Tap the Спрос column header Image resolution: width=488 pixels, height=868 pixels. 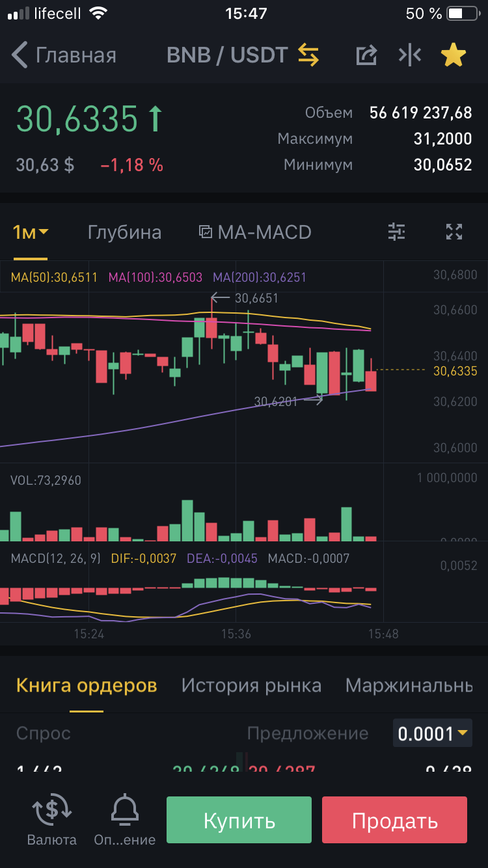[44, 733]
